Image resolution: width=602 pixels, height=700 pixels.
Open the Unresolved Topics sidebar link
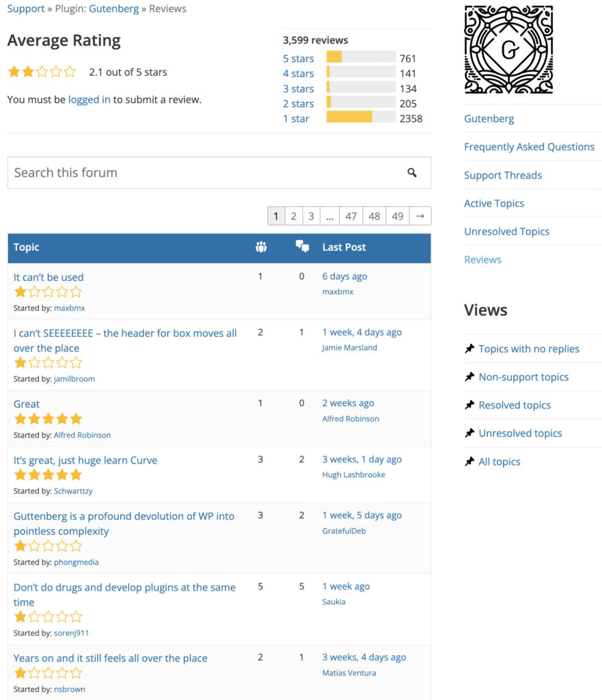tap(506, 231)
